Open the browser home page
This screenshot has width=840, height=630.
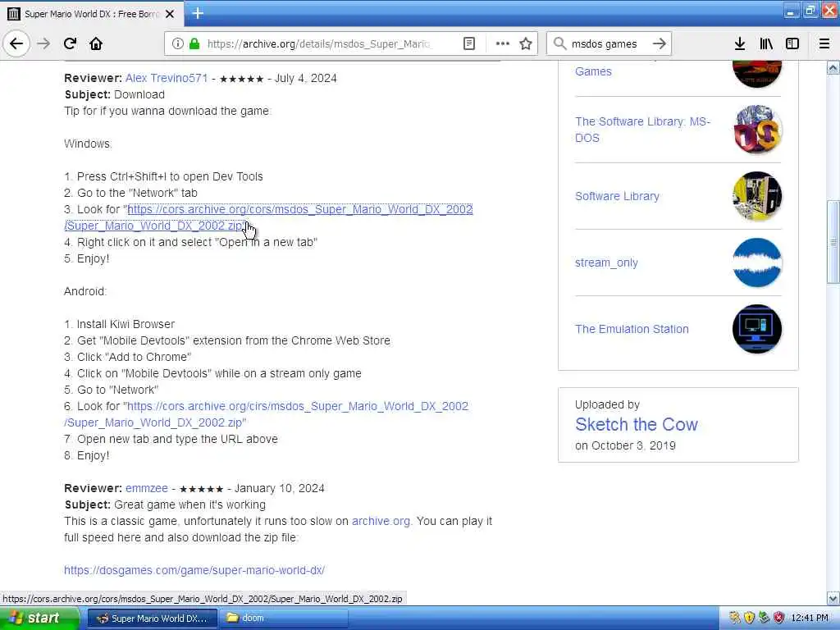tap(96, 43)
